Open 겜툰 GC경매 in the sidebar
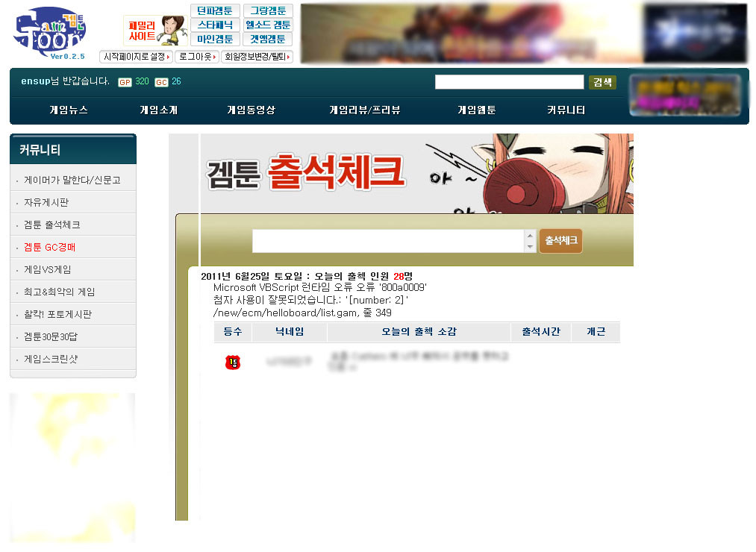The height and width of the screenshot is (552, 756). click(x=50, y=247)
